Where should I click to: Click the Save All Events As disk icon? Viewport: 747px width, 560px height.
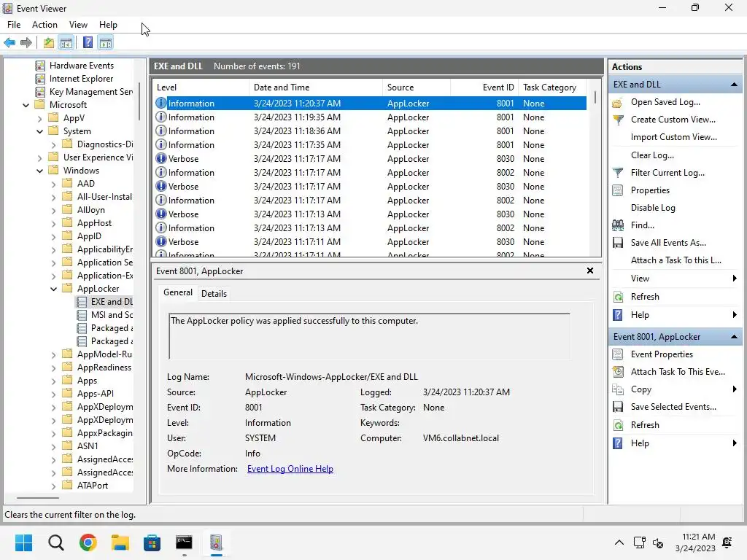[x=617, y=243]
